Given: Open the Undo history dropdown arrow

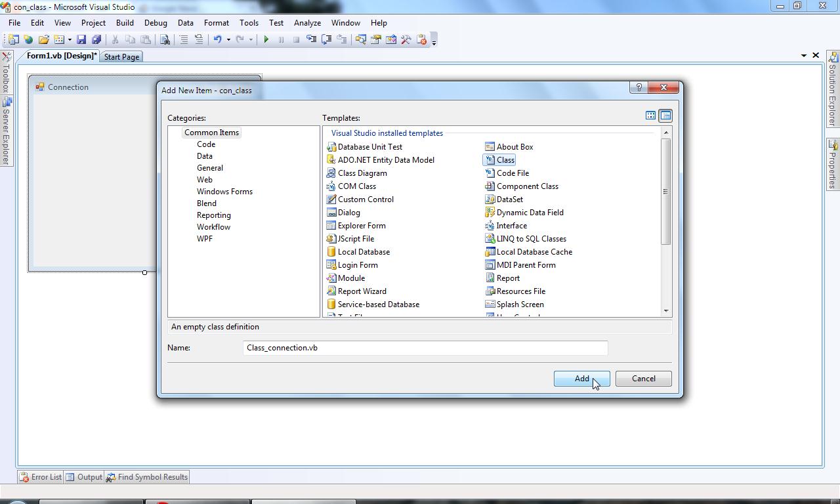Looking at the screenshot, I should click(228, 39).
